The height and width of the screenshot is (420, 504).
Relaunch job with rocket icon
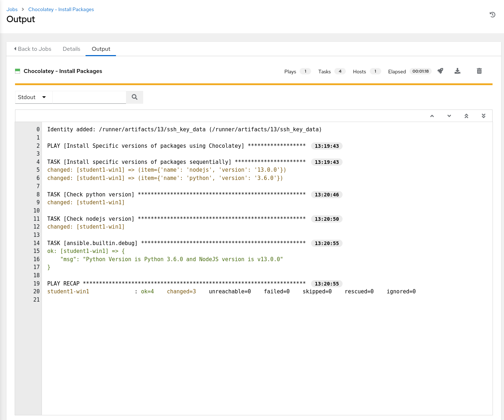[440, 71]
